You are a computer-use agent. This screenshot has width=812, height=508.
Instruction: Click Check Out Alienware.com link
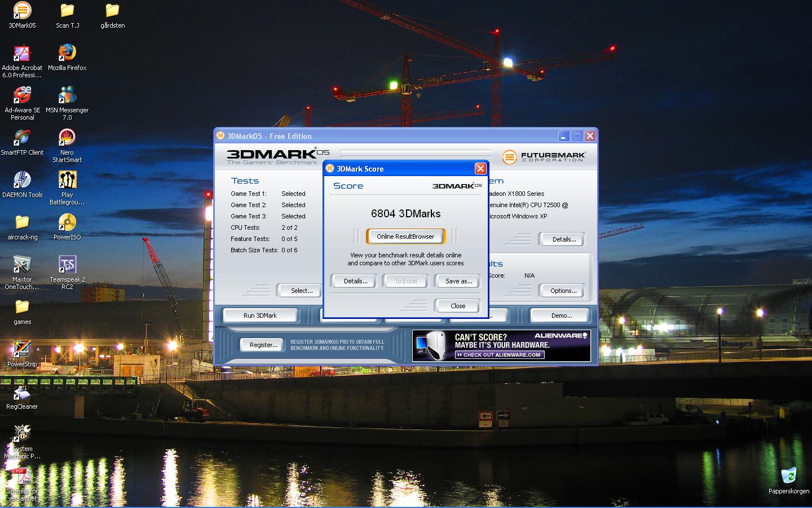click(500, 355)
